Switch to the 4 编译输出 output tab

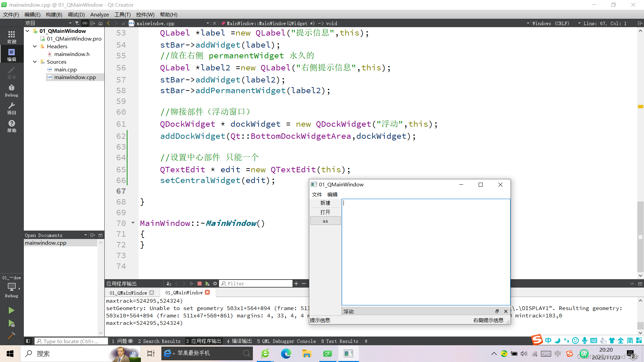(x=239, y=341)
